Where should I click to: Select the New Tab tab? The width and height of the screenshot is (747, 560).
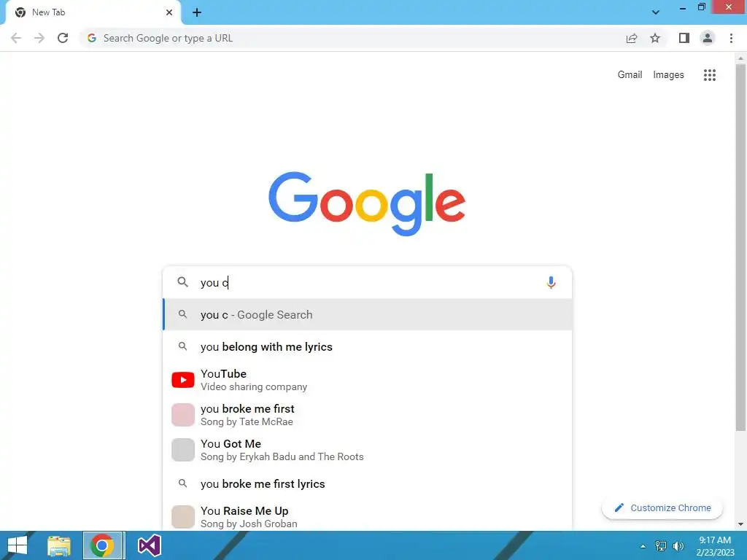pyautogui.click(x=93, y=12)
